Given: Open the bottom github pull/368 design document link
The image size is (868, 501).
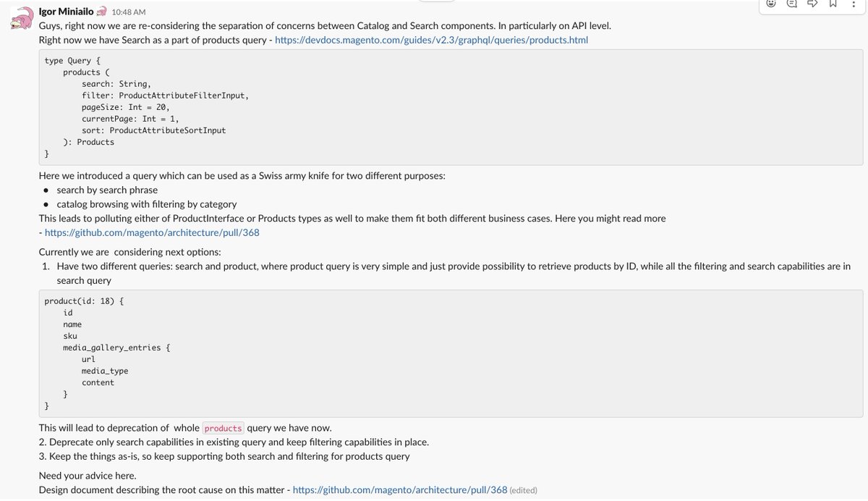Looking at the screenshot, I should 400,490.
